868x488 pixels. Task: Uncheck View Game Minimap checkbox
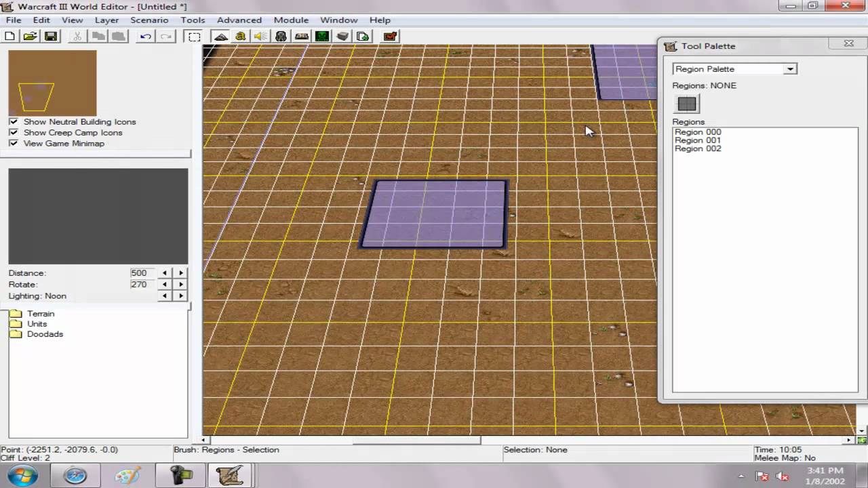point(14,144)
